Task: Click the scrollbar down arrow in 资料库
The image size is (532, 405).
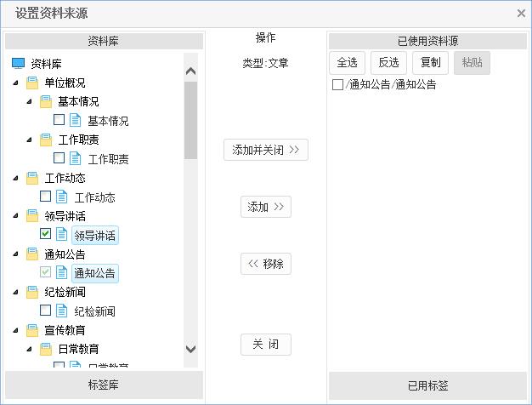Action: point(190,349)
